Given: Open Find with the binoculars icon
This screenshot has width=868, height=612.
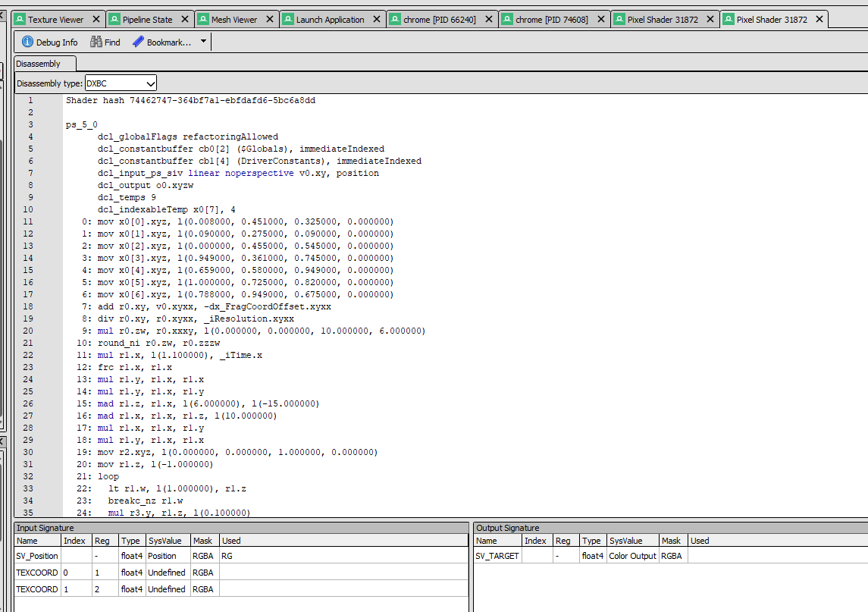Looking at the screenshot, I should point(96,42).
